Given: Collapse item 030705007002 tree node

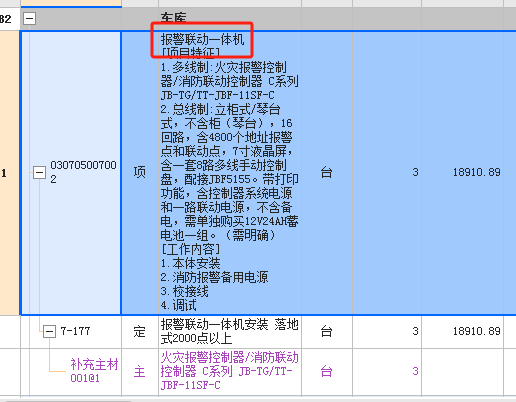Looking at the screenshot, I should (x=39, y=173).
